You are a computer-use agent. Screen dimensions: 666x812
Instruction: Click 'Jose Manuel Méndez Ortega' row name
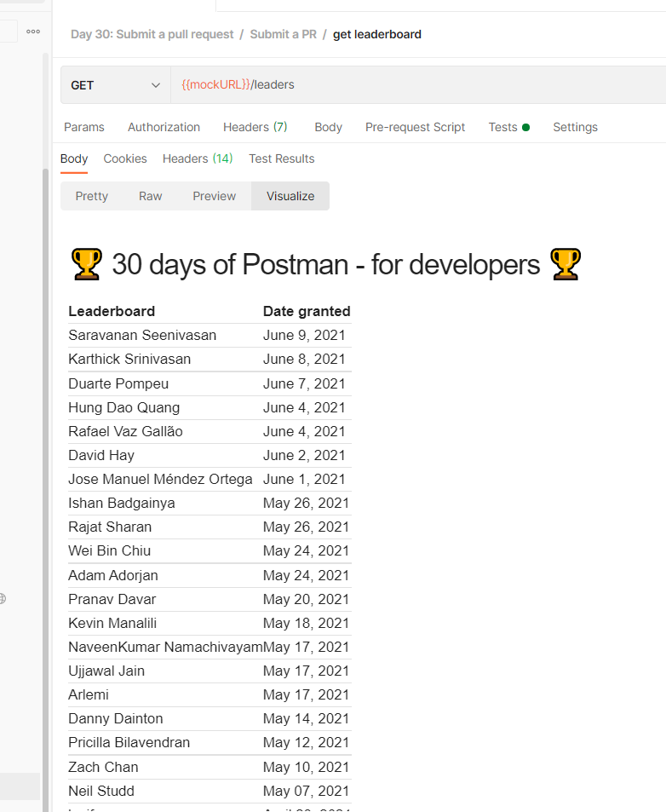pos(160,480)
